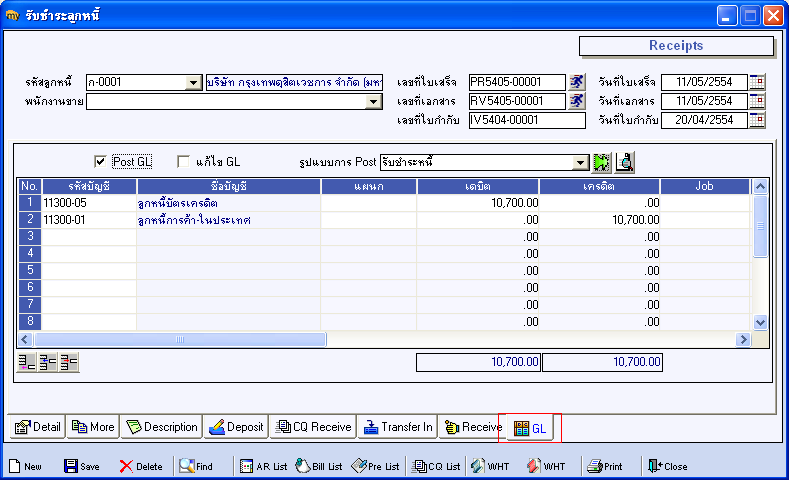Viewport: 789px width, 480px height.
Task: Click the green icon next to Post format dropdown
Action: (602, 161)
